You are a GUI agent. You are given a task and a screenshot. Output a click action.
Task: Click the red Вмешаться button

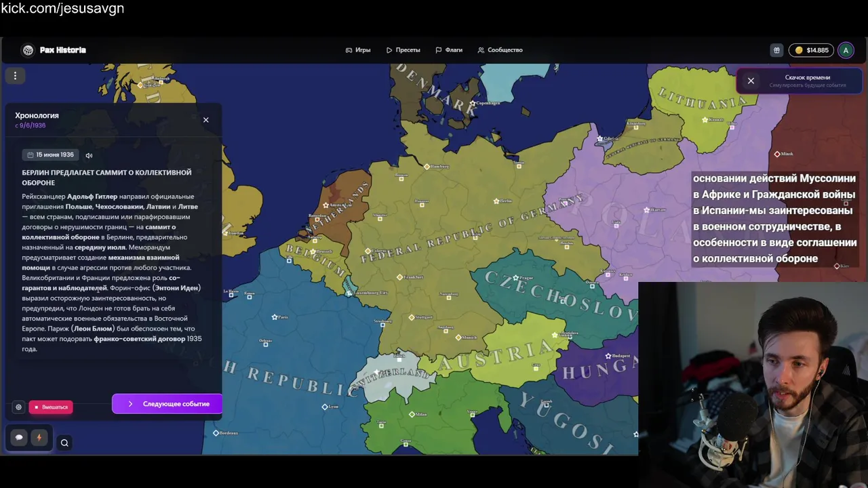pos(51,407)
